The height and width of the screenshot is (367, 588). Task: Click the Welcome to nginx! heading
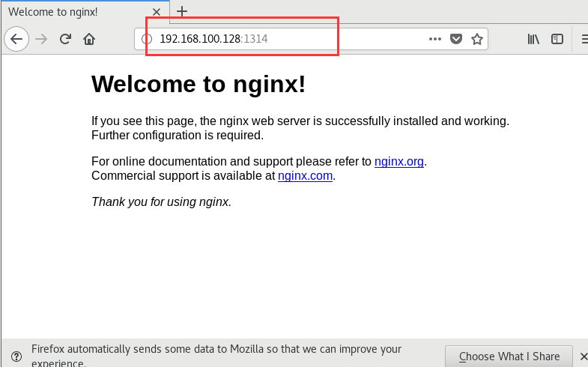198,84
